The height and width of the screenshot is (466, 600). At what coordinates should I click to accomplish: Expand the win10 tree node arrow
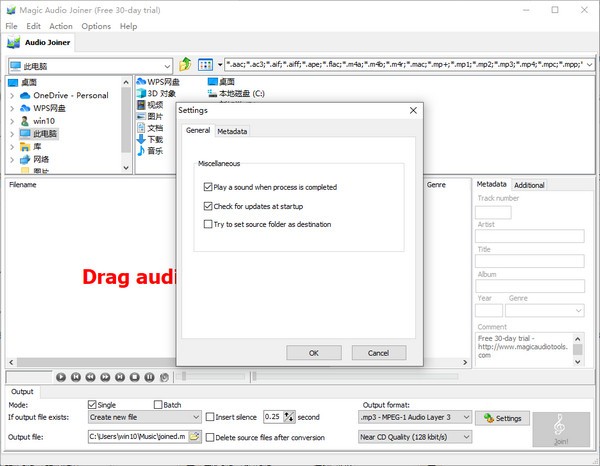[x=12, y=121]
